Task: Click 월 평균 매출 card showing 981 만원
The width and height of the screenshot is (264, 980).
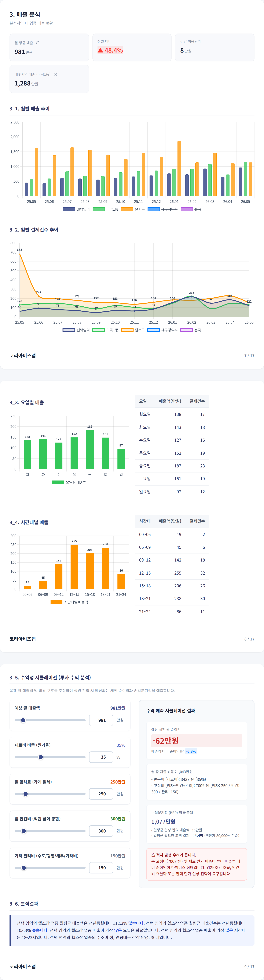Action: (x=49, y=47)
